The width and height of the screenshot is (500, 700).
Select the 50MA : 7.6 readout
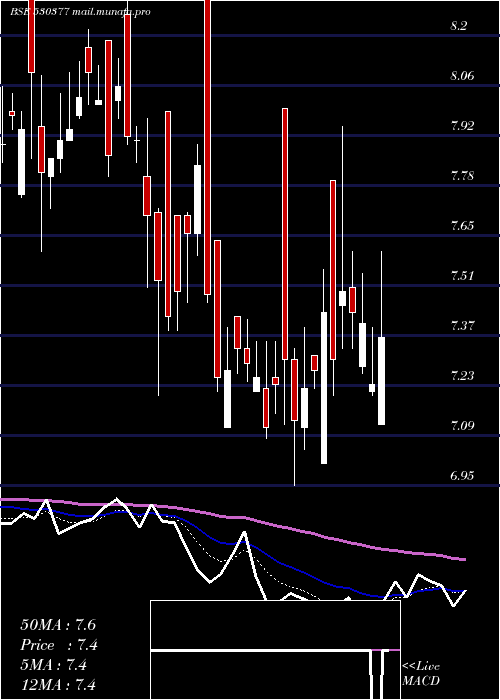pos(58,625)
